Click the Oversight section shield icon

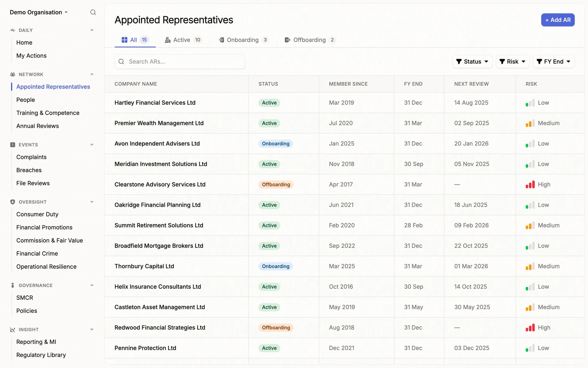[13, 202]
